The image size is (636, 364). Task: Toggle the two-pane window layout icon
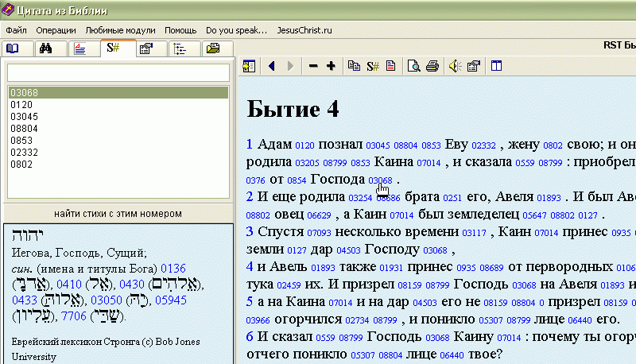[496, 66]
